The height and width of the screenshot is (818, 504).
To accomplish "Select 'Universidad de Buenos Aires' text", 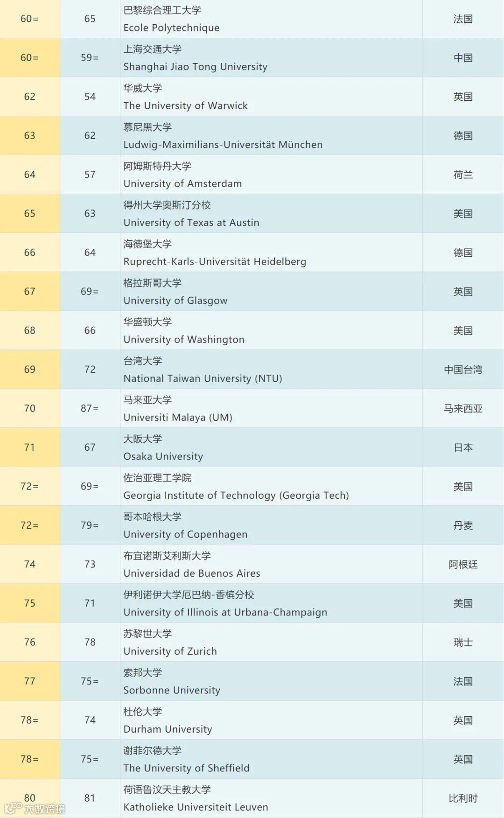I will coord(191,573).
